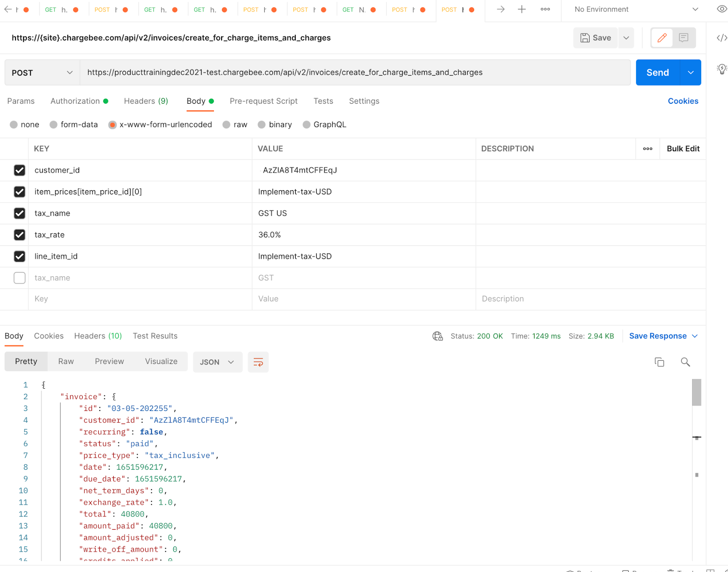The image size is (728, 572).
Task: Open the Cookies link
Action: coord(683,101)
